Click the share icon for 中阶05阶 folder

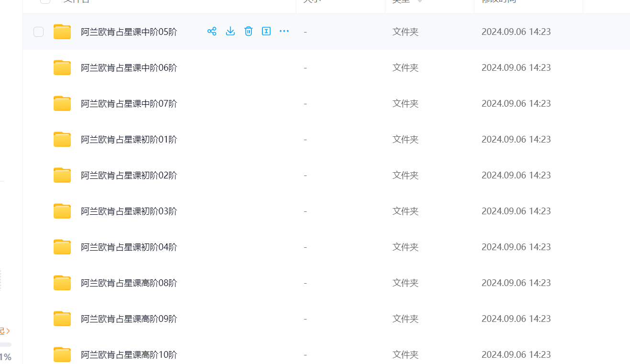212,32
